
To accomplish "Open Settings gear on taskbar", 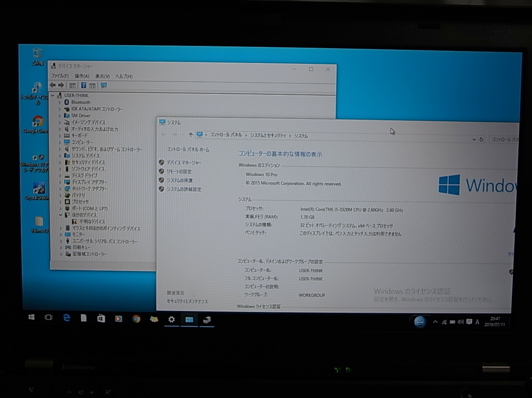I will [x=172, y=319].
